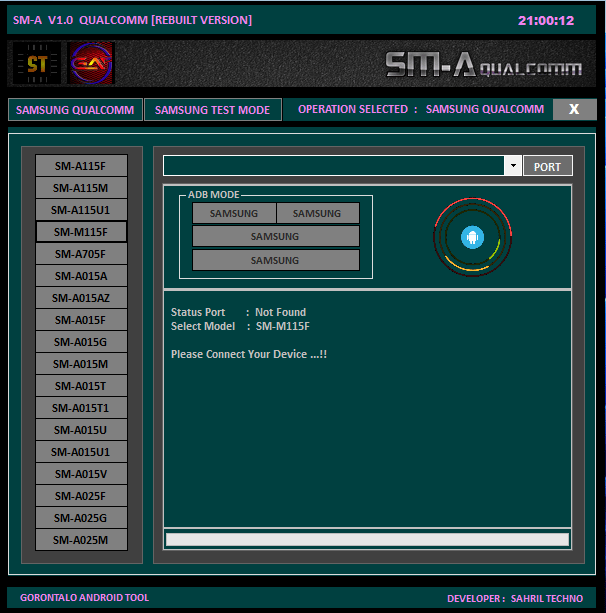Select model SM-A115U1
The width and height of the screenshot is (606, 613).
tap(81, 210)
